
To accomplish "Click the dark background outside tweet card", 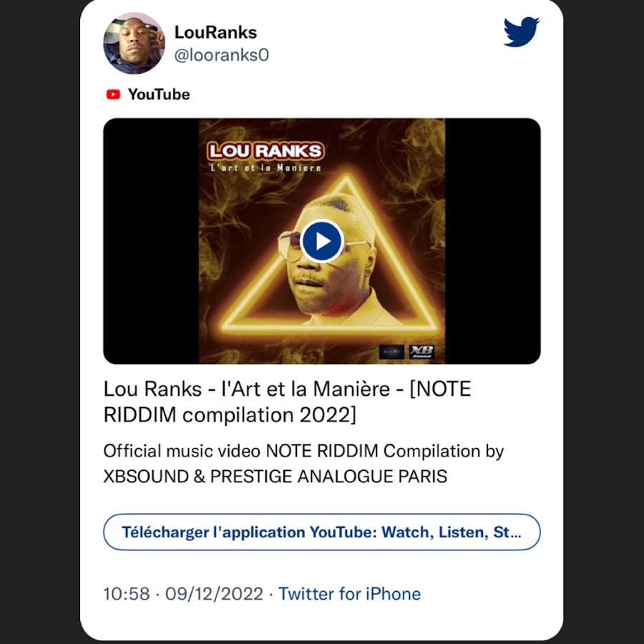I will 39,322.
